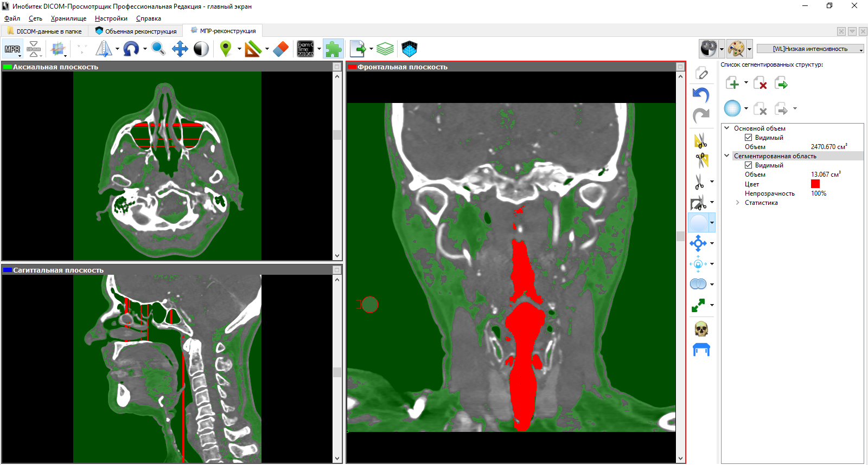The width and height of the screenshot is (868, 465).
Task: Click the orange triangle ruler measurement tool
Action: tap(253, 49)
